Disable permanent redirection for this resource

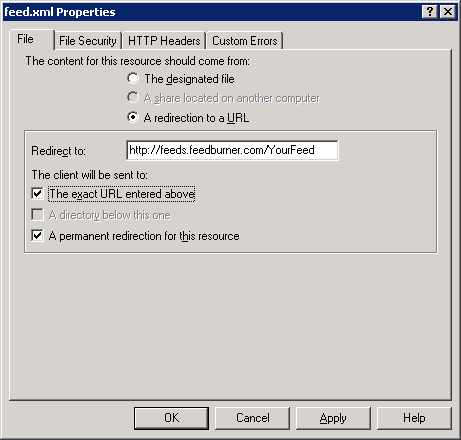click(37, 235)
